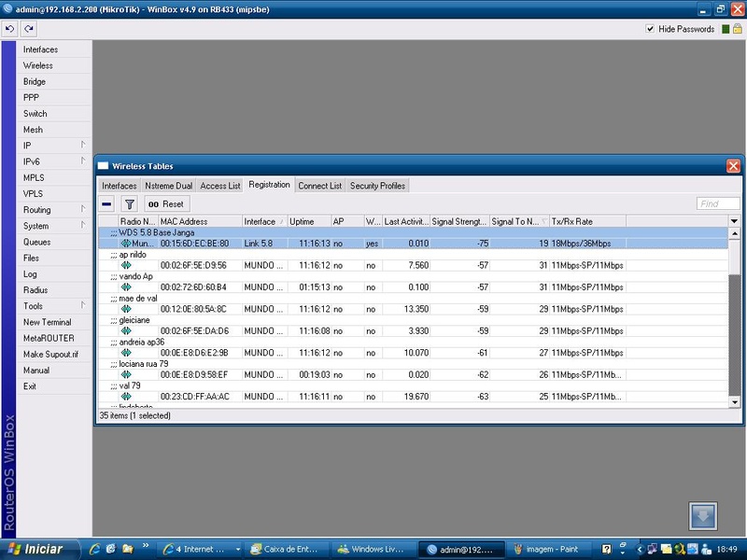Open the Log menu item

point(54,274)
